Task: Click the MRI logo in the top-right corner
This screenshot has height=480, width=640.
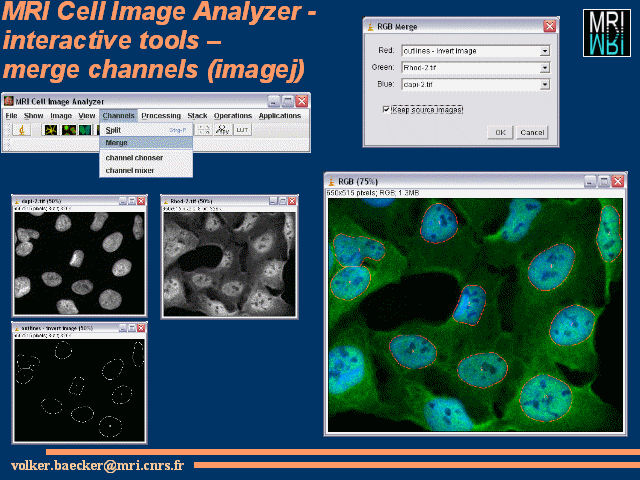Action: pos(607,33)
